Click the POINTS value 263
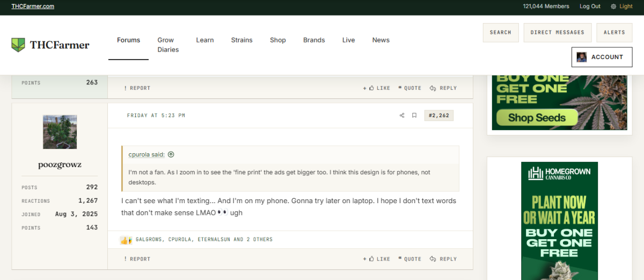Screen dimensions: 644x280 coord(92,82)
